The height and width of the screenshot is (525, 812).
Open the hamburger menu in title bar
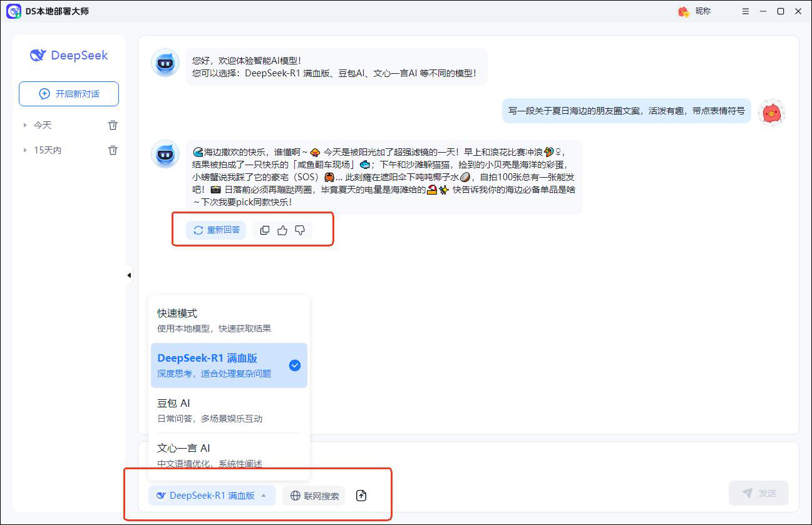(746, 11)
